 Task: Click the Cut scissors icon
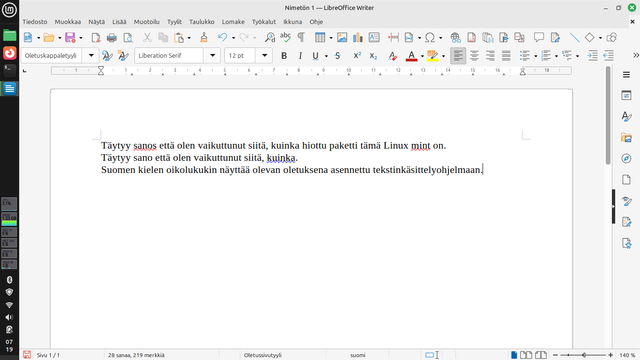[x=147, y=38]
